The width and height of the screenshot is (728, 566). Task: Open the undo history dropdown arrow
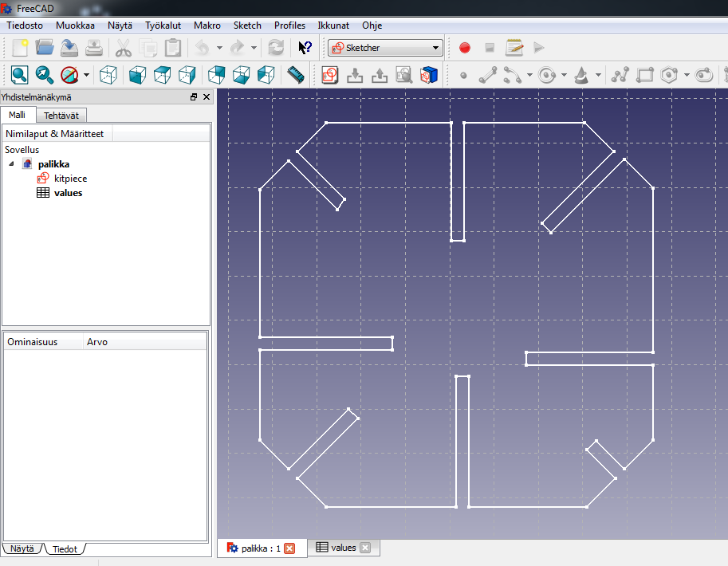(x=219, y=48)
